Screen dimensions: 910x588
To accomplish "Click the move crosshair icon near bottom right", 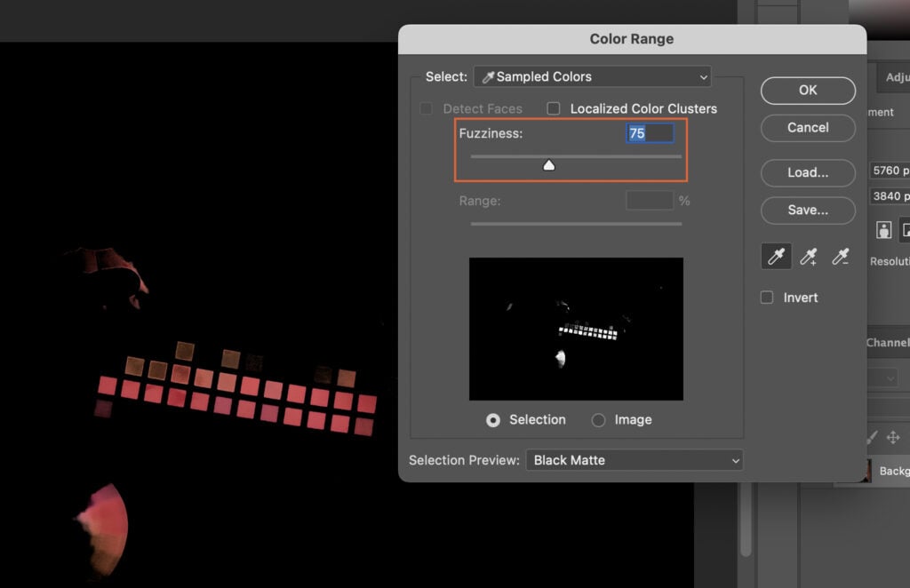I will [894, 436].
